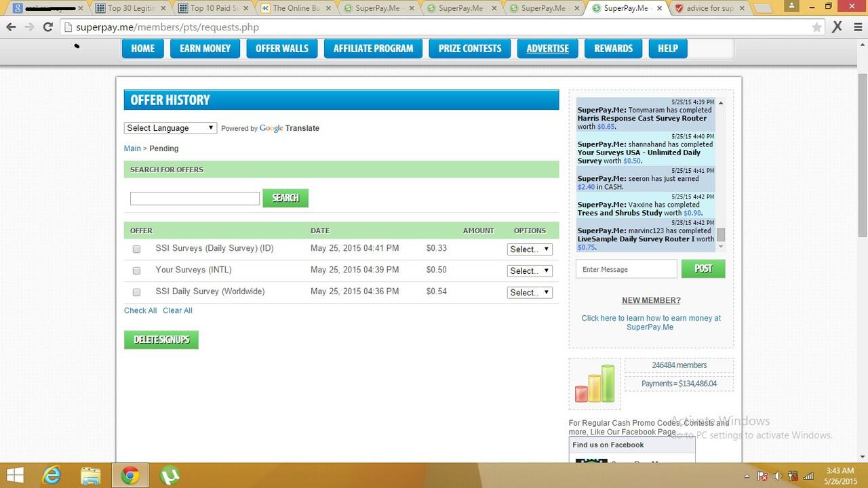Click the DATE column header
The image size is (868, 488).
pyautogui.click(x=320, y=230)
